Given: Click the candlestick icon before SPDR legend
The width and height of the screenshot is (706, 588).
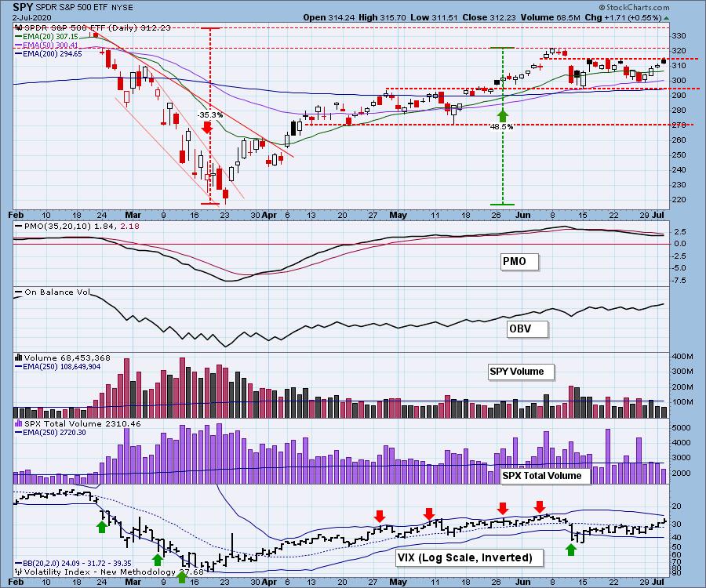Looking at the screenshot, I should (20, 27).
